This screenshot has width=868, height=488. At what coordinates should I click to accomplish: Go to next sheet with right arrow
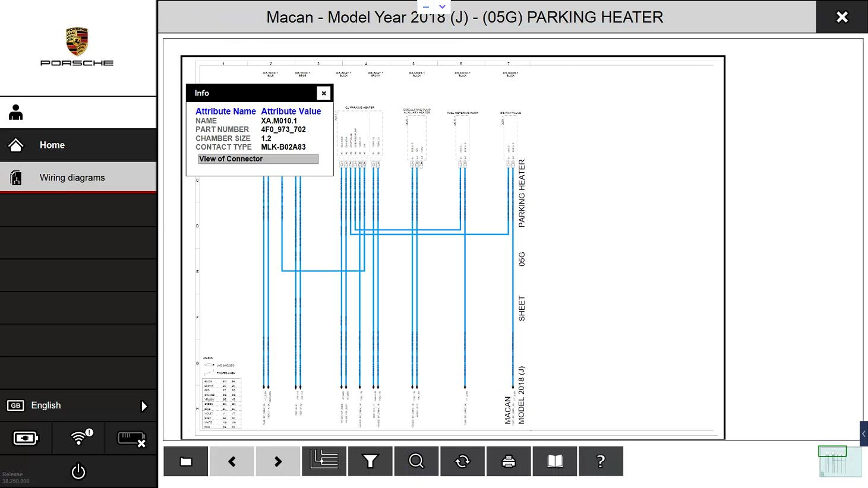point(277,461)
